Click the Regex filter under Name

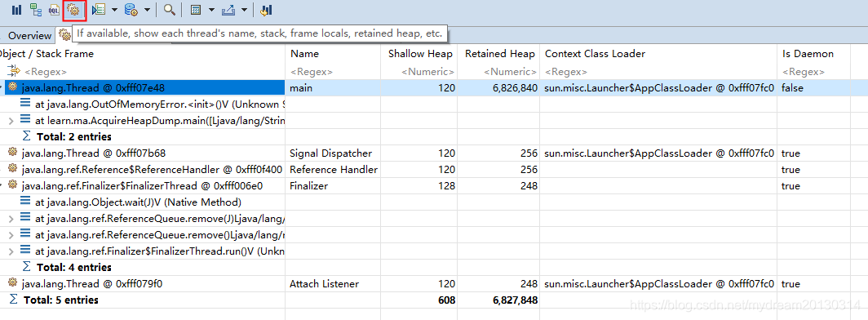pyautogui.click(x=312, y=72)
